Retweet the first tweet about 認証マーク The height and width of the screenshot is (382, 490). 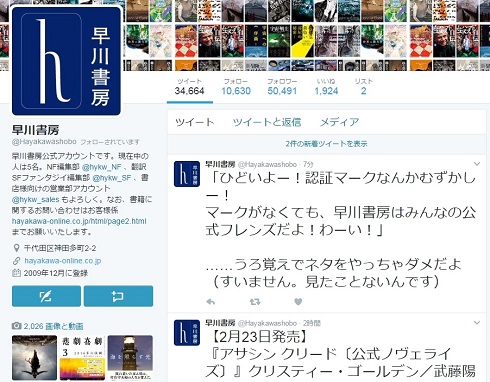pos(255,302)
